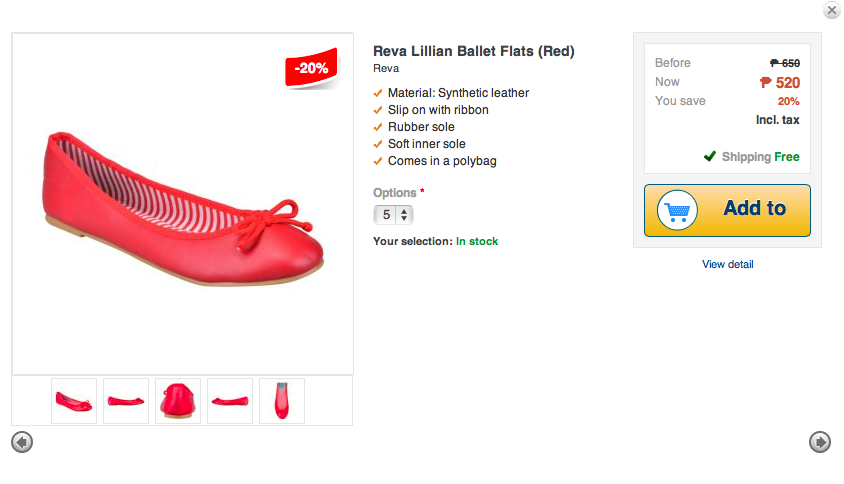Click the Reva brand name link

coord(386,68)
